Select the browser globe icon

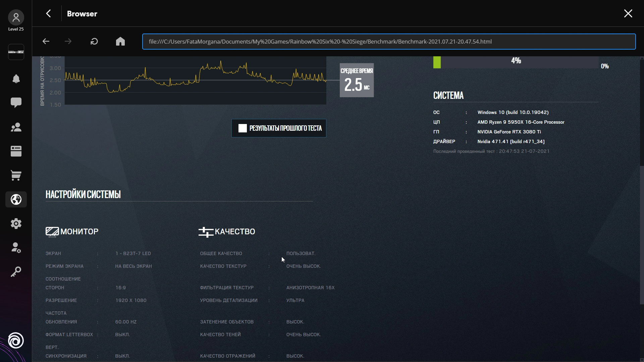[16, 199]
